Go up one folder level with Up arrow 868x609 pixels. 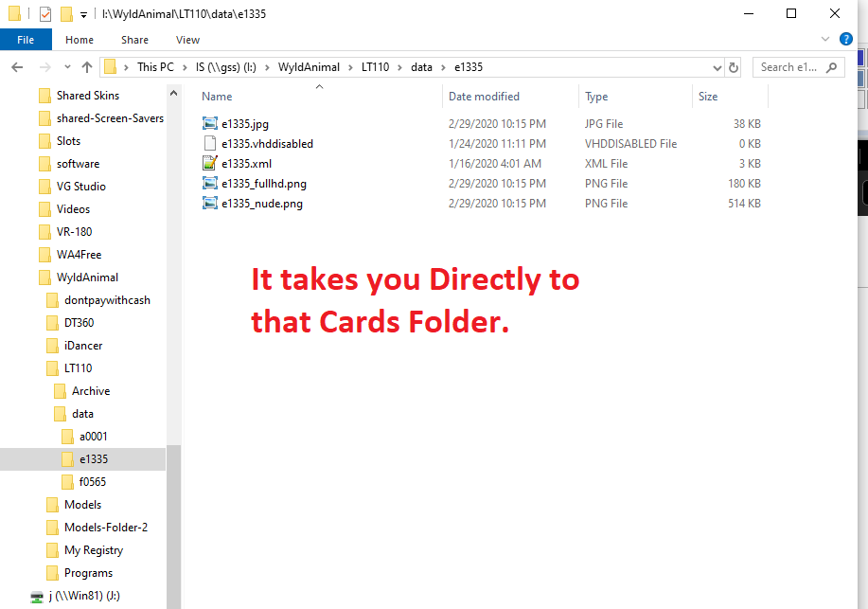(87, 67)
